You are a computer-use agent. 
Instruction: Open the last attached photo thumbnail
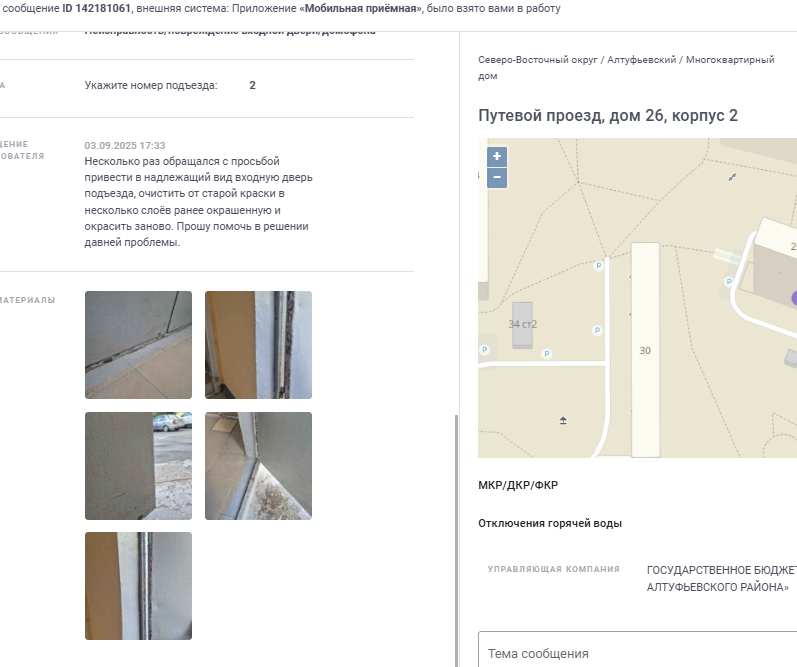(x=138, y=586)
